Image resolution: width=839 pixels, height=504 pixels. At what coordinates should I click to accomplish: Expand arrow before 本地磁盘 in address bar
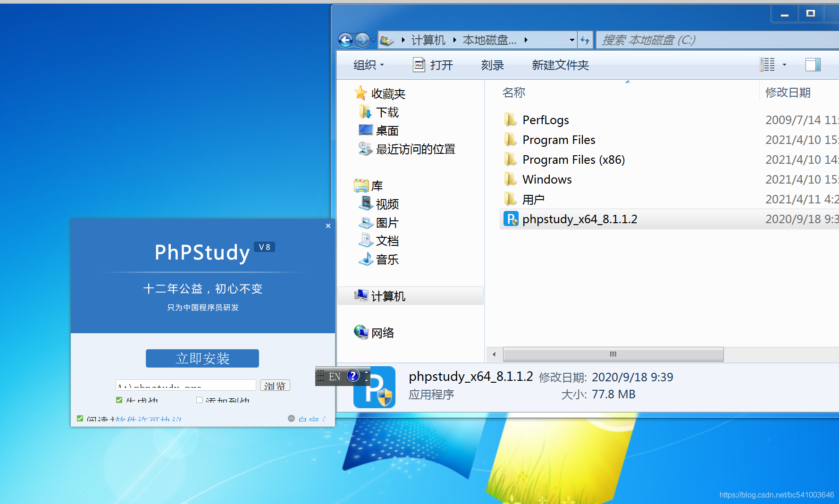[454, 40]
